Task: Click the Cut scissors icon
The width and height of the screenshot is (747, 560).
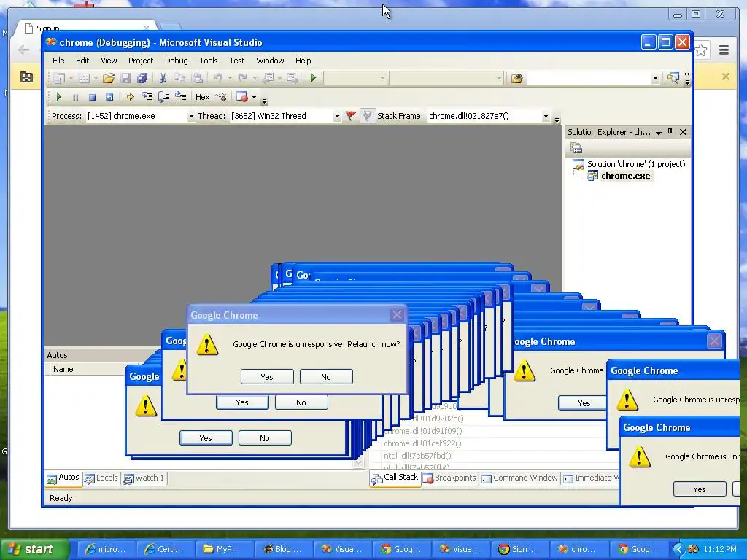Action: [x=163, y=78]
